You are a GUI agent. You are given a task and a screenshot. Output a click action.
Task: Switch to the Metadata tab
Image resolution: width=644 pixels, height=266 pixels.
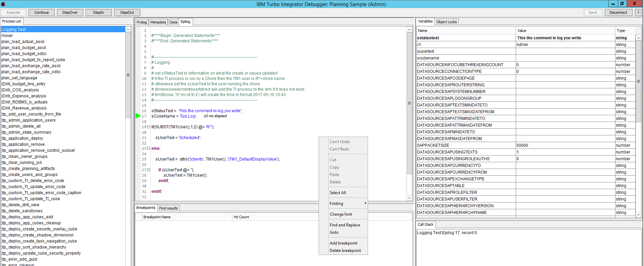click(x=158, y=22)
